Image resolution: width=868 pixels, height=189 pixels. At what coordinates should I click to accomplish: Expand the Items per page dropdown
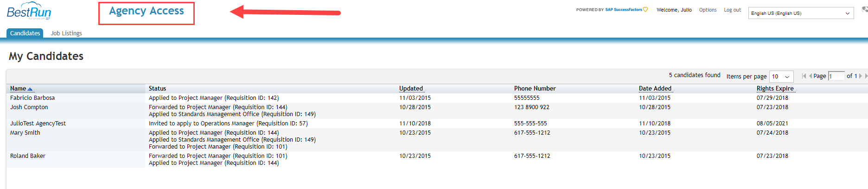(781, 77)
